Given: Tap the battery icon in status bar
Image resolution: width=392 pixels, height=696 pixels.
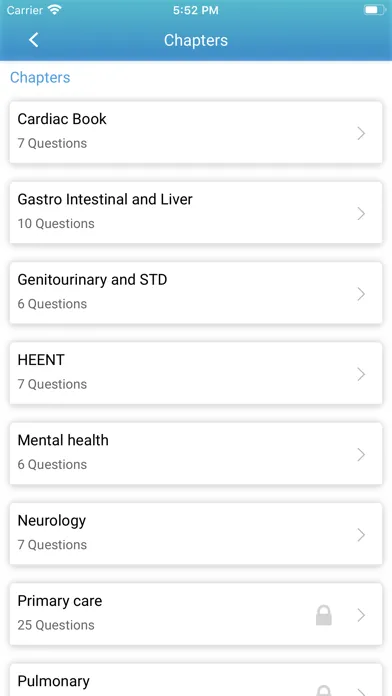Looking at the screenshot, I should [375, 10].
